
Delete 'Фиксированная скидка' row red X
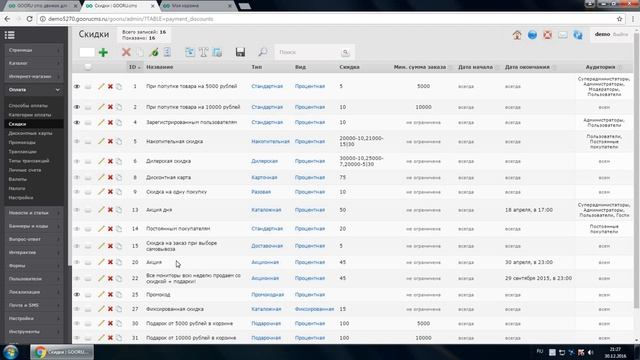pyautogui.click(x=110, y=309)
